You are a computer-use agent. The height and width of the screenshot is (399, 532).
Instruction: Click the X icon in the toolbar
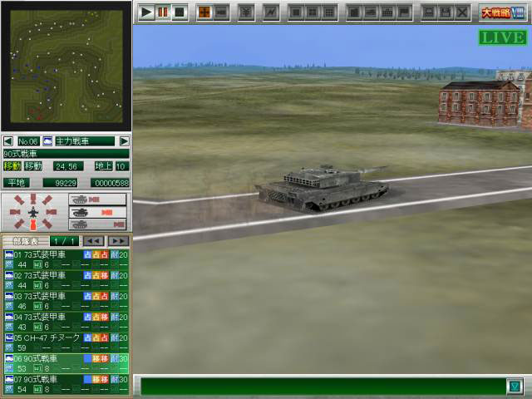pyautogui.click(x=462, y=12)
